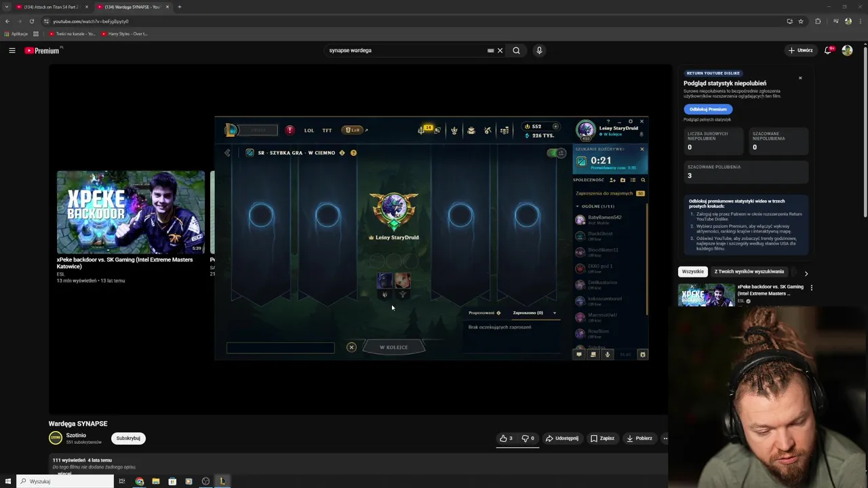Open options menu for xPeke backdoor sidebar video
The width and height of the screenshot is (868, 488).
coord(811,287)
